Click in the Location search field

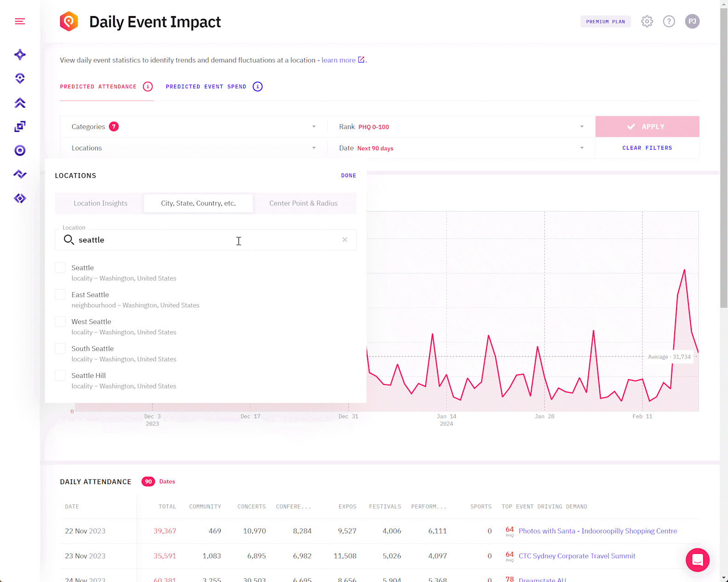(202, 240)
